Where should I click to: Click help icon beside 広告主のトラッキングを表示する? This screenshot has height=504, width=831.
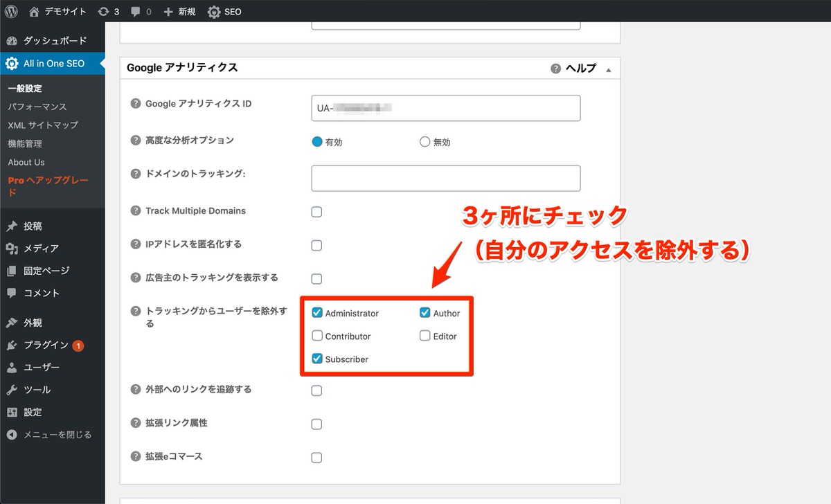pos(136,278)
